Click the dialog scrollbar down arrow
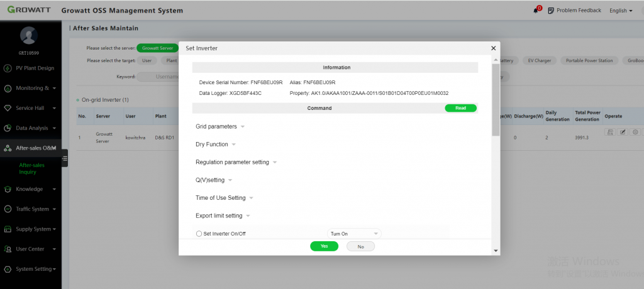Image resolution: width=644 pixels, height=289 pixels. click(x=496, y=251)
